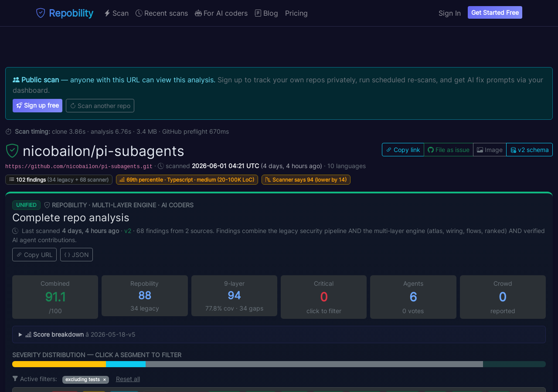
Task: Click the green shield check beside nicobailon/pi-subagents
Action: [12, 151]
